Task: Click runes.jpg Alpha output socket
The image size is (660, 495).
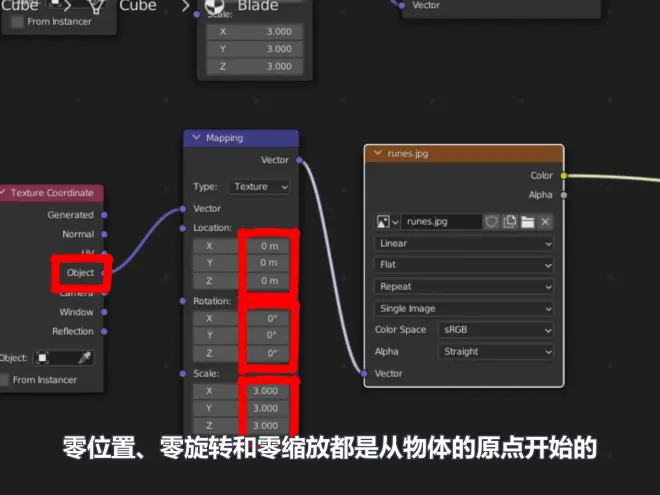Action: click(x=564, y=195)
